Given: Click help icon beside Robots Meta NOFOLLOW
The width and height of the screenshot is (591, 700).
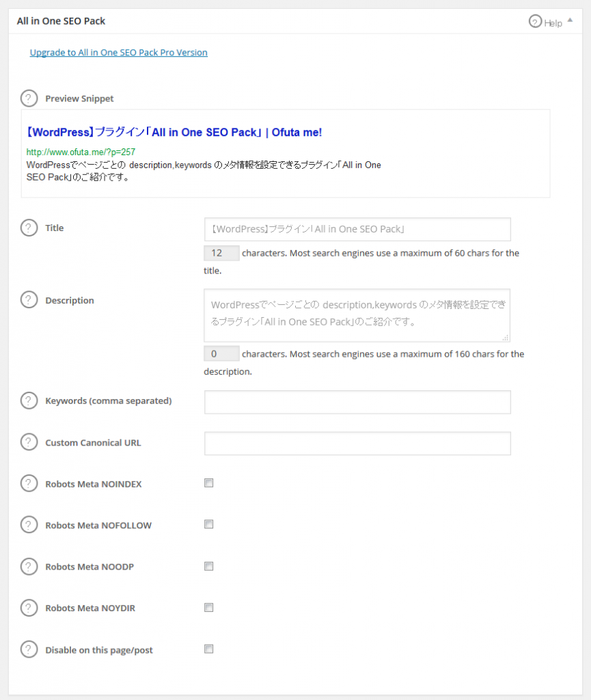Looking at the screenshot, I should (x=29, y=525).
